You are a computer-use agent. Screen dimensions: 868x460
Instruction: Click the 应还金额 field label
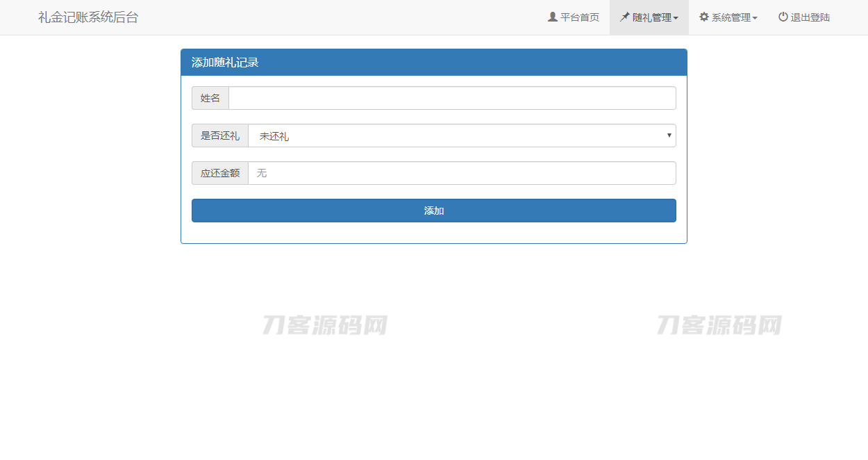[220, 173]
